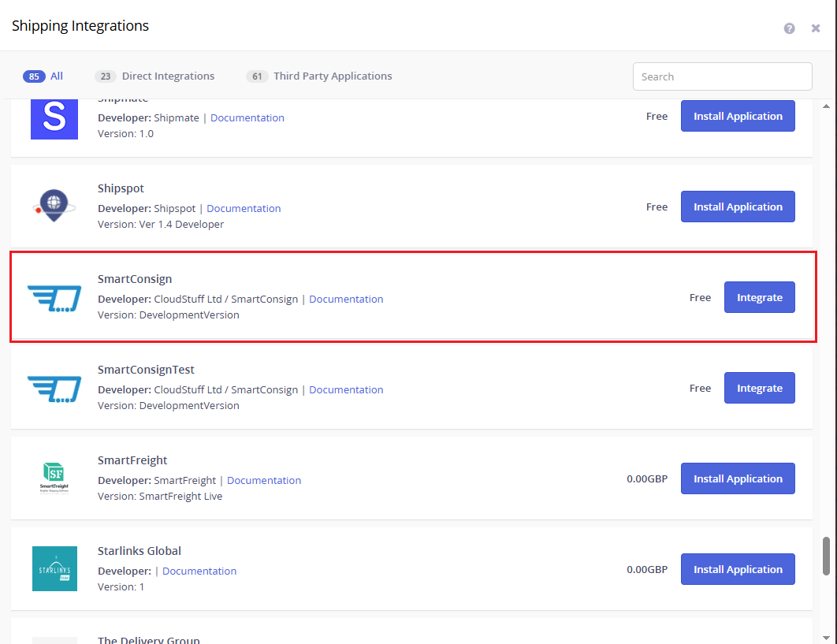Focus the Search input field
Image resolution: width=837 pixels, height=644 pixels.
click(x=722, y=76)
